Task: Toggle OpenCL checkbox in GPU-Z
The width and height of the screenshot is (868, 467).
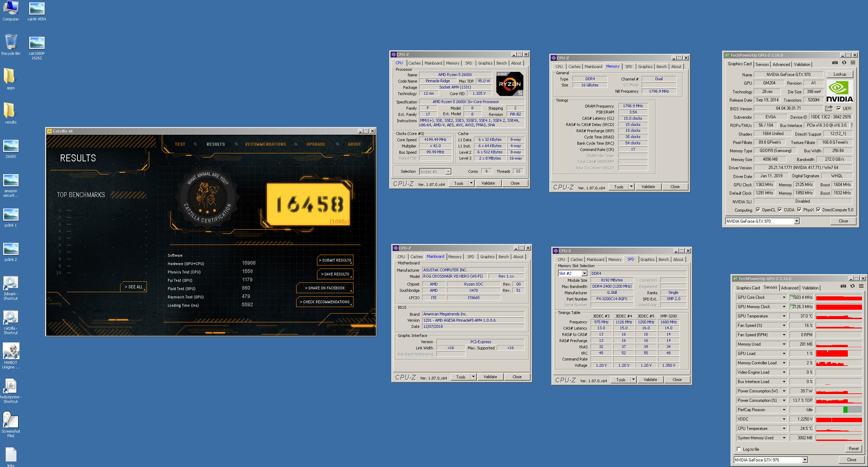Action: coord(758,210)
